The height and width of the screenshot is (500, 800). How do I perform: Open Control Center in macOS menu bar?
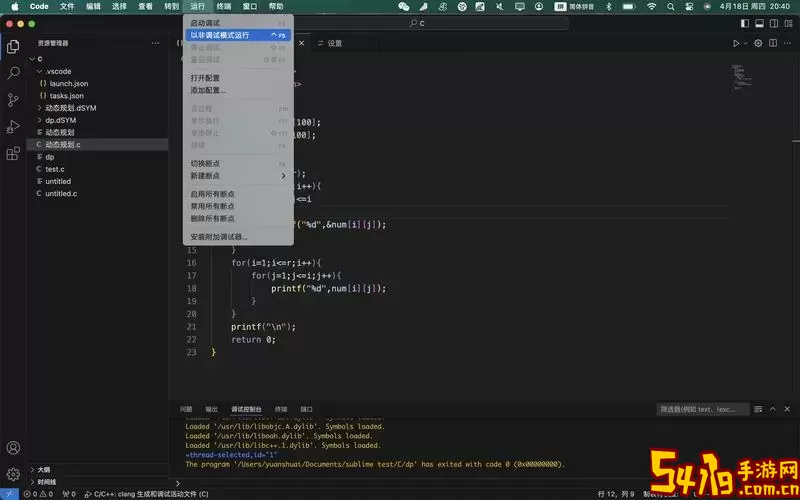click(690, 7)
